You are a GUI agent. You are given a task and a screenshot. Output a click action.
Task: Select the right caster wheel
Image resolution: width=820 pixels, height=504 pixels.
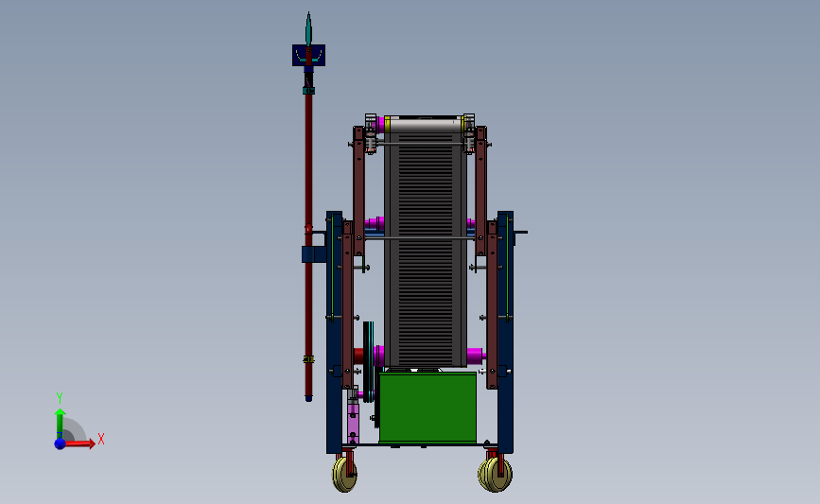point(496,474)
